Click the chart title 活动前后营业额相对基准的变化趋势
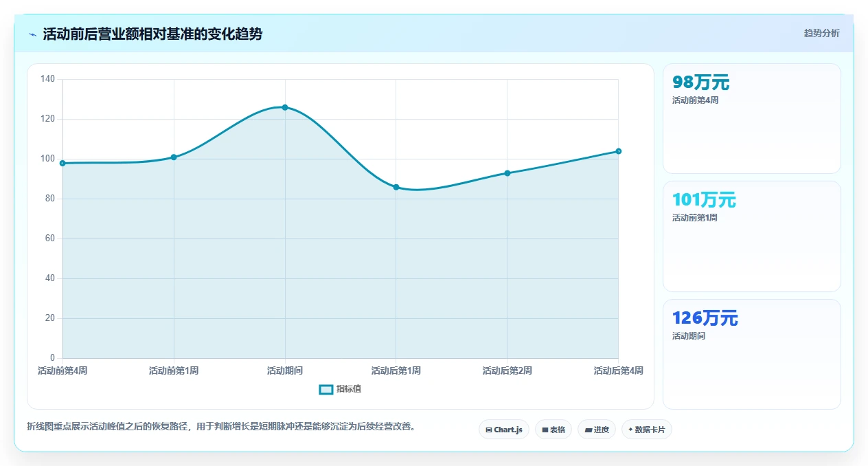This screenshot has height=466, width=868. click(152, 34)
